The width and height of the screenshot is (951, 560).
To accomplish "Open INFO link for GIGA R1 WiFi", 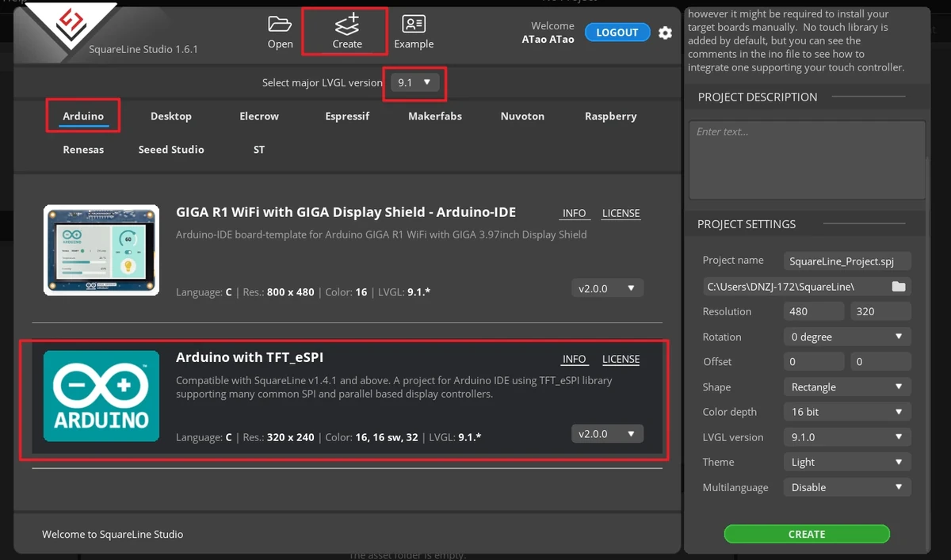I will click(x=574, y=213).
